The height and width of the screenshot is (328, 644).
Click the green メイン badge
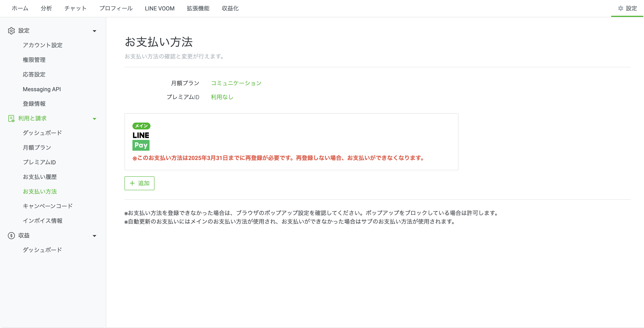tap(141, 126)
